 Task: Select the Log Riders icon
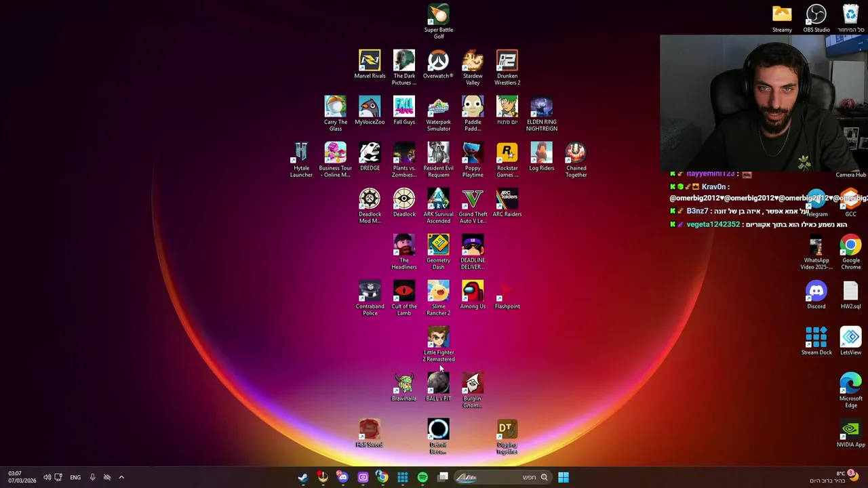[542, 157]
